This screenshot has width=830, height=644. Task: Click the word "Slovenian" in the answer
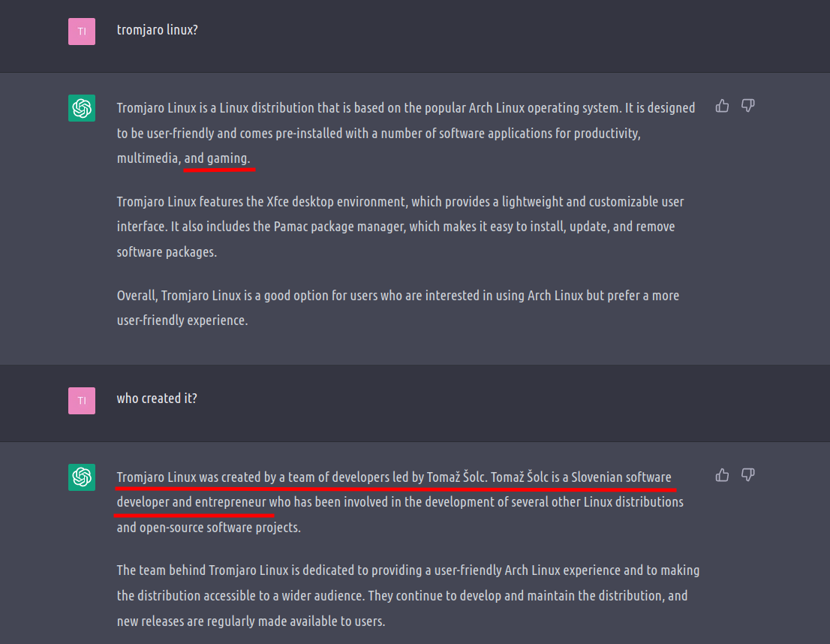[x=597, y=477]
